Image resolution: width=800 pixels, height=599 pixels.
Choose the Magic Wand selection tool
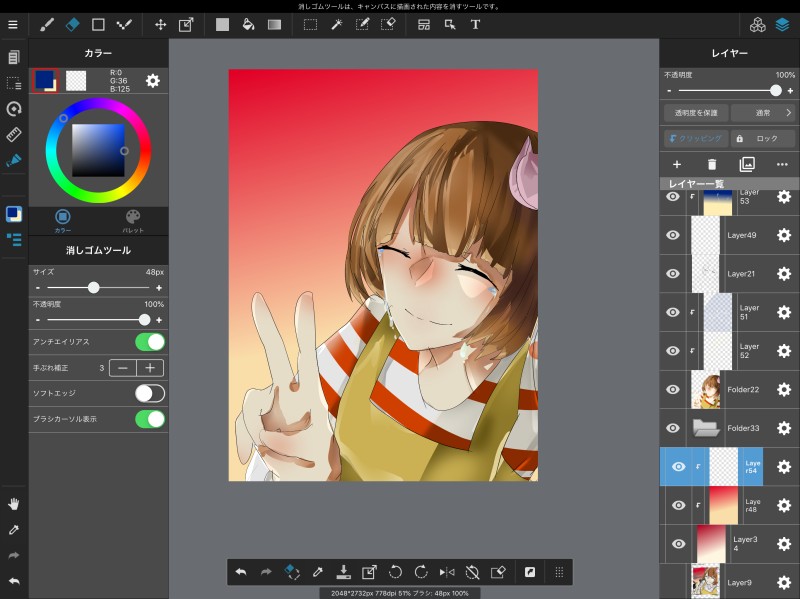pos(337,24)
